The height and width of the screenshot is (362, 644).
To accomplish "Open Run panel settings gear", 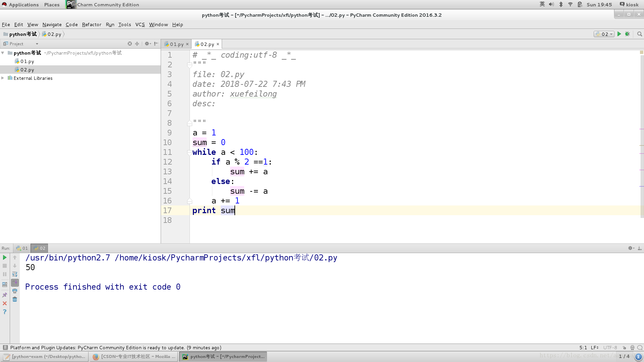I will [x=631, y=248].
